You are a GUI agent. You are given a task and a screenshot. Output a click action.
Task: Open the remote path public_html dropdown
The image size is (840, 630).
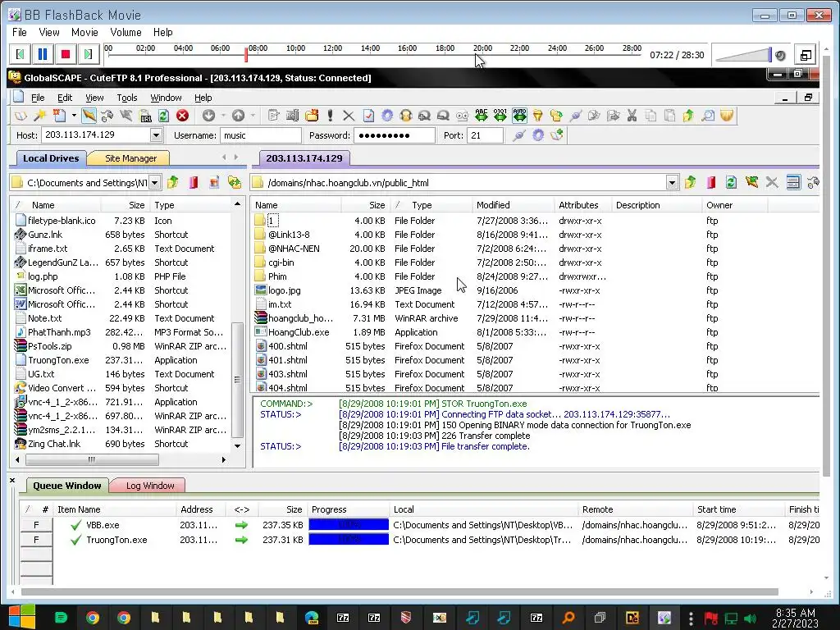[672, 183]
